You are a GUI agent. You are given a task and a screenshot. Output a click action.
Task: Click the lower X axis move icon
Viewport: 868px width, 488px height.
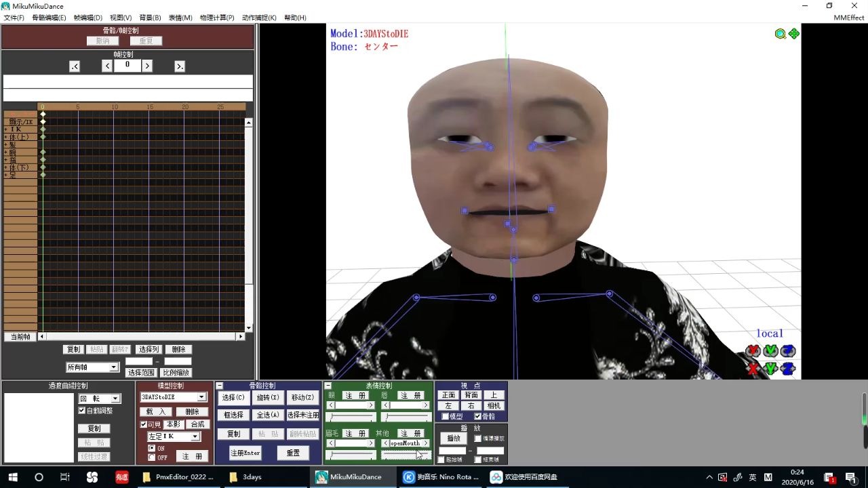tap(753, 369)
